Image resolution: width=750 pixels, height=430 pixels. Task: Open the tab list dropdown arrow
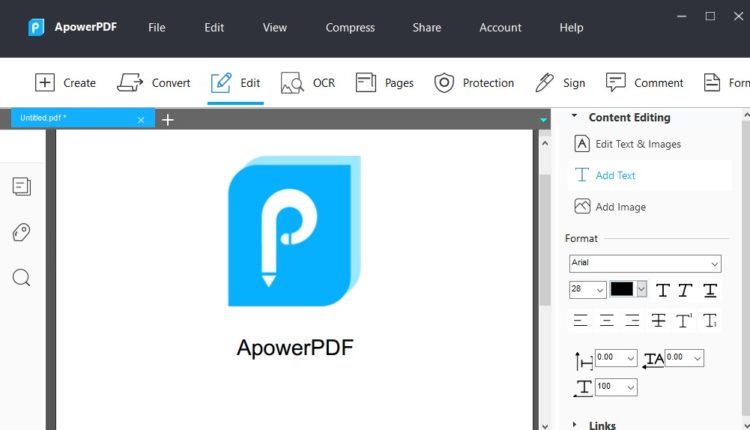pos(543,120)
